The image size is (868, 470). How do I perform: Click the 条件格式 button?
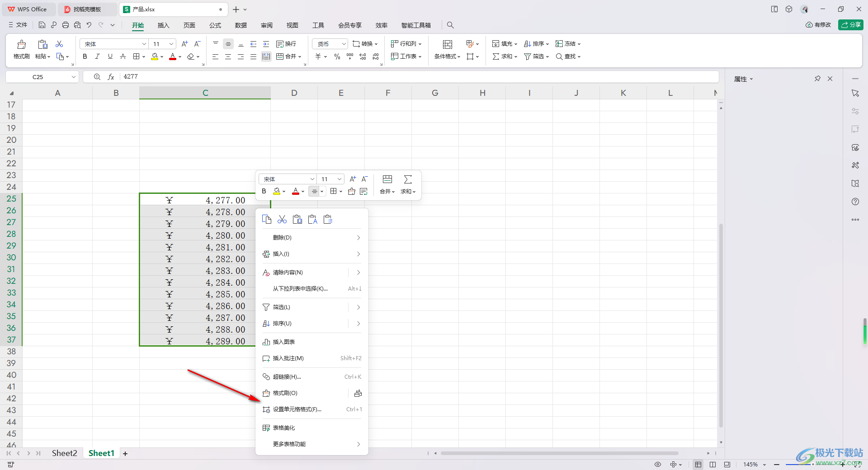click(x=447, y=50)
